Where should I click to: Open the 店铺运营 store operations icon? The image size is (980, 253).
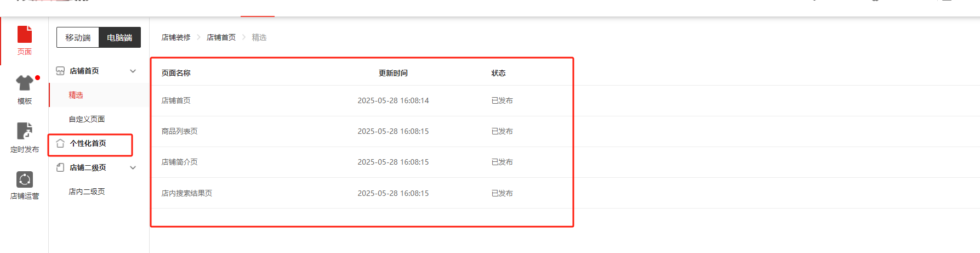pyautogui.click(x=25, y=179)
